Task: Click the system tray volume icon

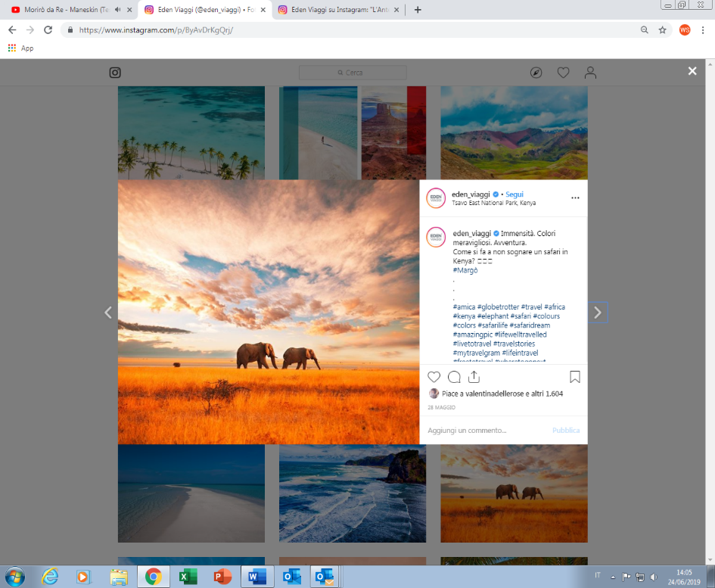Action: [x=654, y=577]
